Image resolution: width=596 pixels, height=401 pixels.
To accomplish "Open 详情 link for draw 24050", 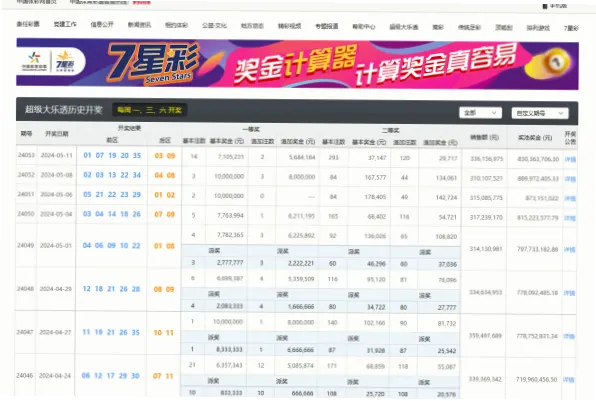I will (570, 218).
